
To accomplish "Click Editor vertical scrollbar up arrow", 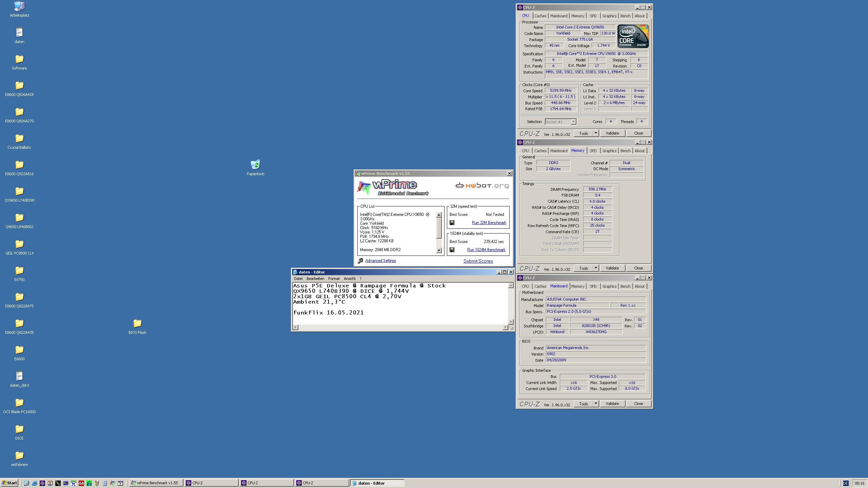I will (x=511, y=286).
